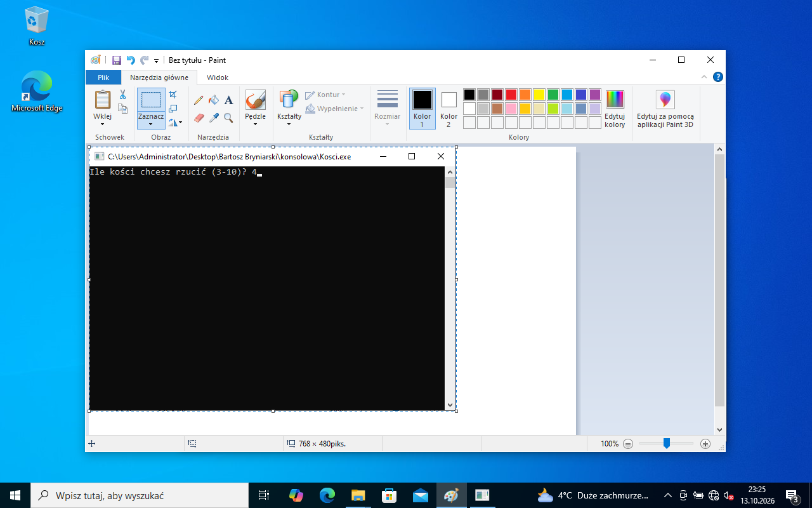
Task: Click the Crop icon in Obraz group
Action: tap(173, 95)
